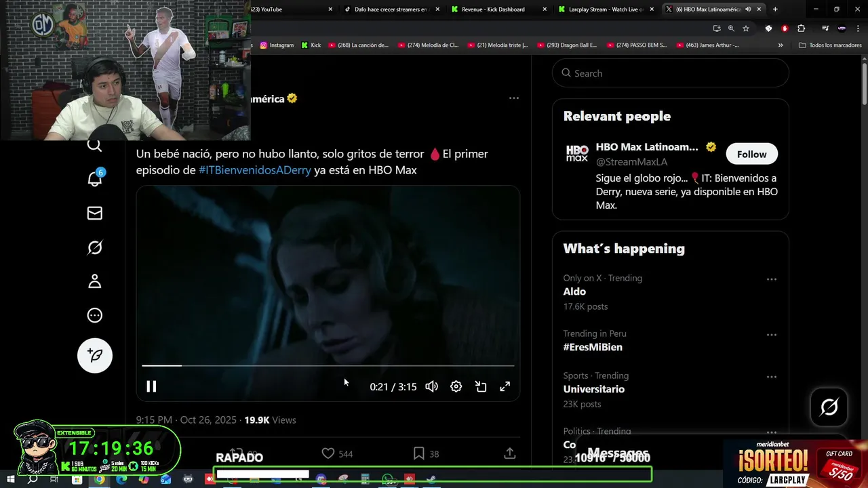Seek along the video progress bar

[328, 365]
